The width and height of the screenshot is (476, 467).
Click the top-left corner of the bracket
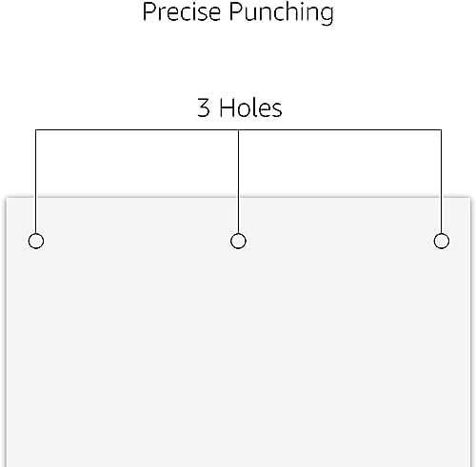pos(35,129)
